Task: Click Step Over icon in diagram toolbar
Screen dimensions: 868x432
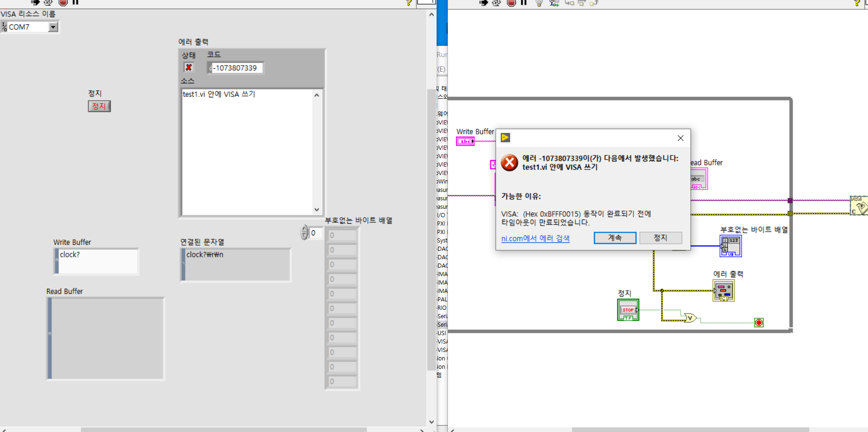Action: point(582,2)
